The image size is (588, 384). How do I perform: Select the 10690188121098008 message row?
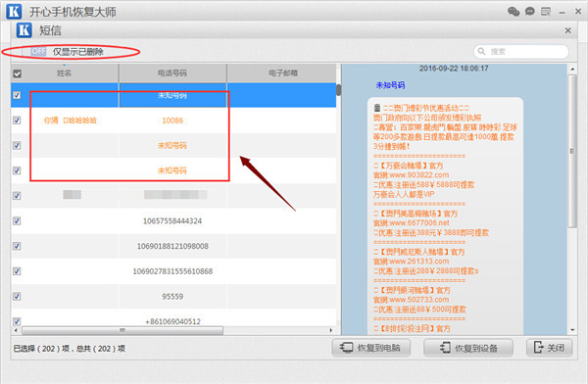tap(173, 246)
